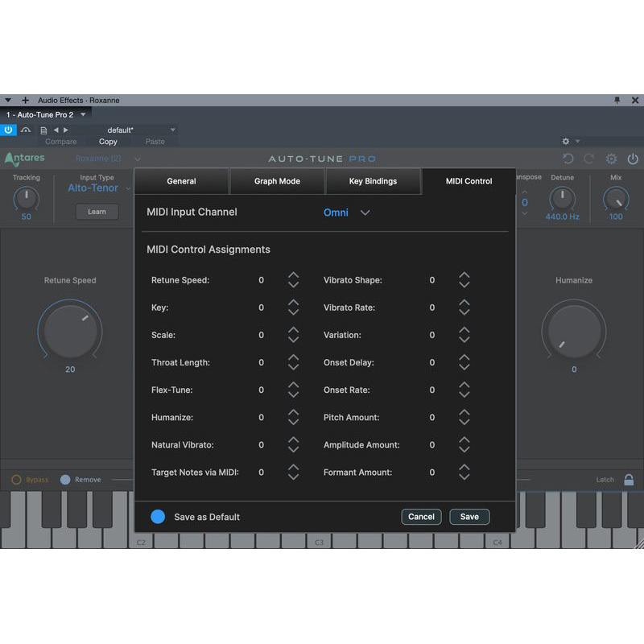This screenshot has height=644, width=644.
Task: Click the Save button
Action: 469,517
